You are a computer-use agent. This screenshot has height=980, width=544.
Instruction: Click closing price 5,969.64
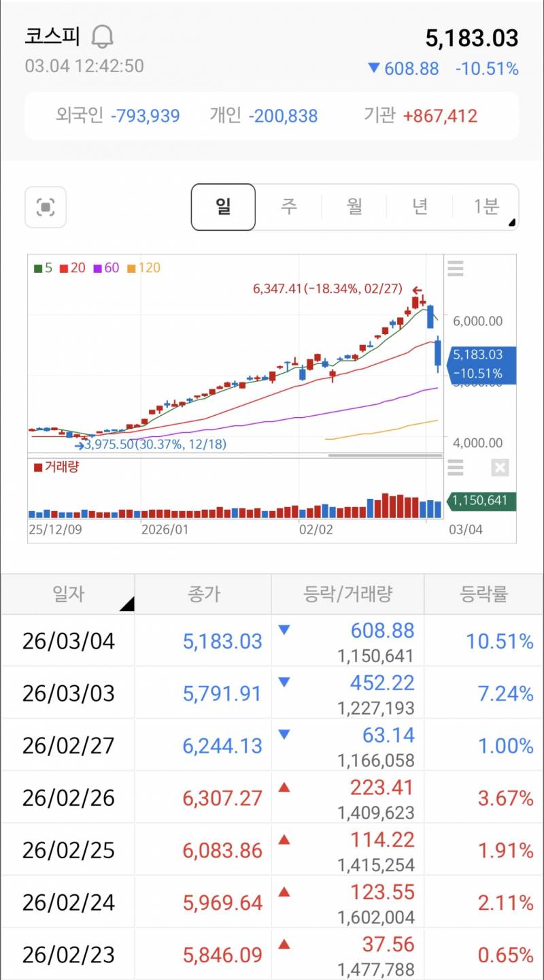(x=222, y=902)
